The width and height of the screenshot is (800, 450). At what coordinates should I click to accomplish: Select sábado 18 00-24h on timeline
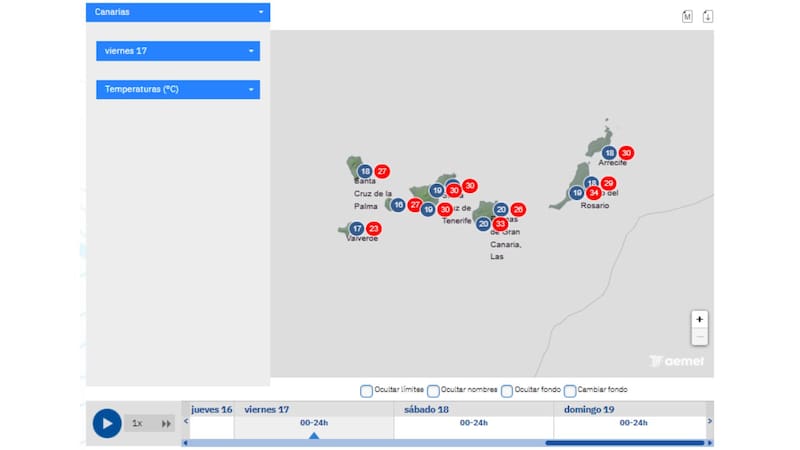coord(473,423)
